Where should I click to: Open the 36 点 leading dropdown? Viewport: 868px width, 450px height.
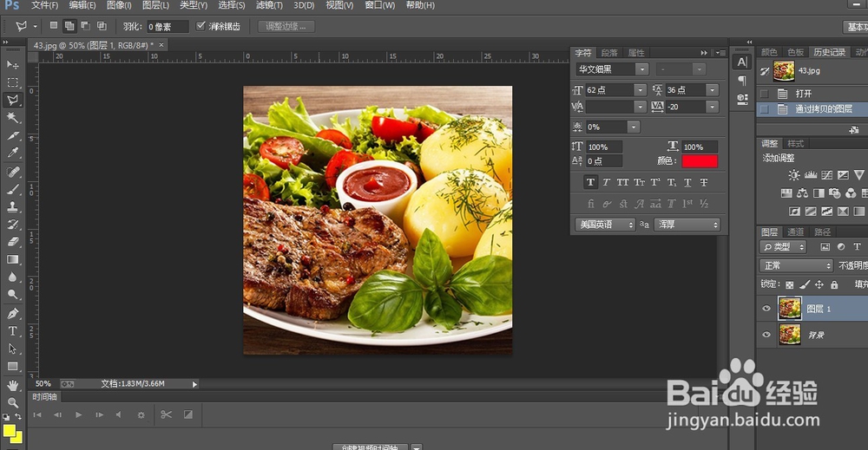(x=713, y=89)
